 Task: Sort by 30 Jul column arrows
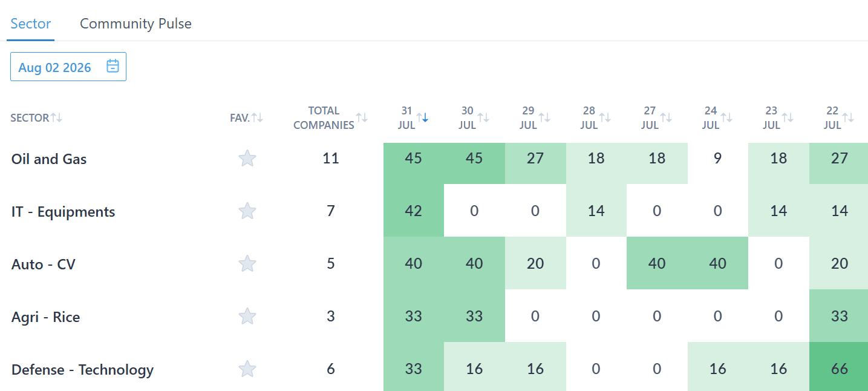(483, 117)
